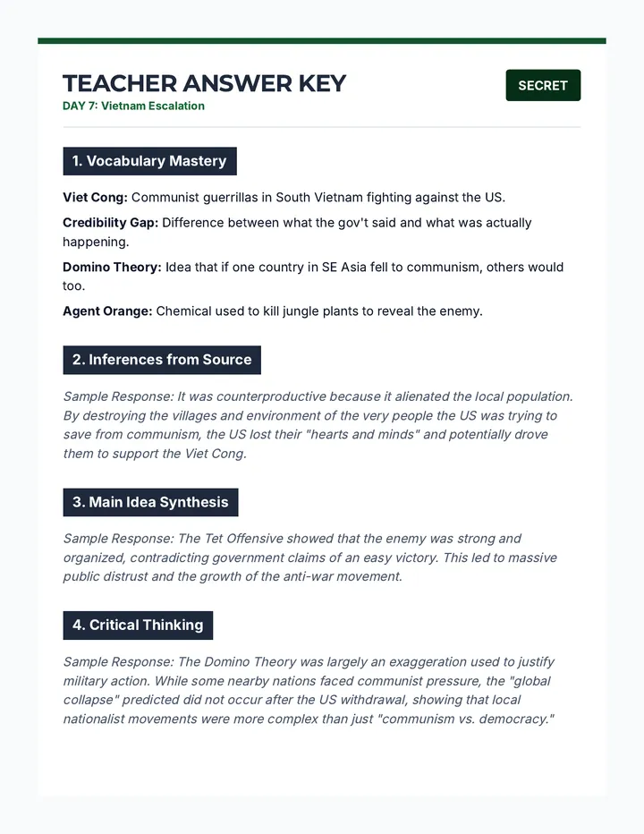Select the 3. Main Idea Synthesis heading

point(150,502)
